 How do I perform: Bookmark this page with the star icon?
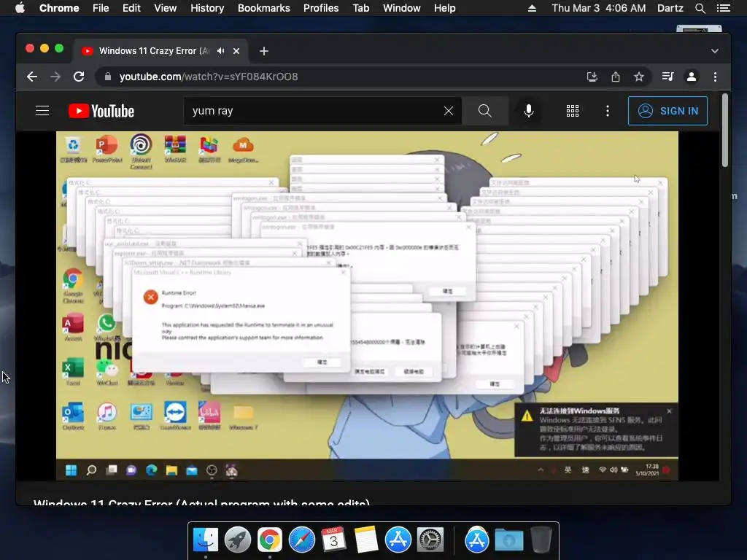pyautogui.click(x=639, y=77)
